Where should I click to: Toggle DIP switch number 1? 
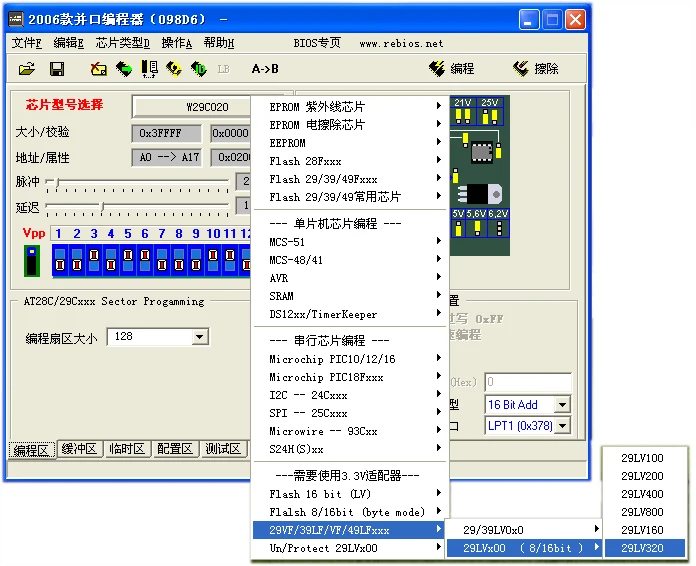point(60,260)
